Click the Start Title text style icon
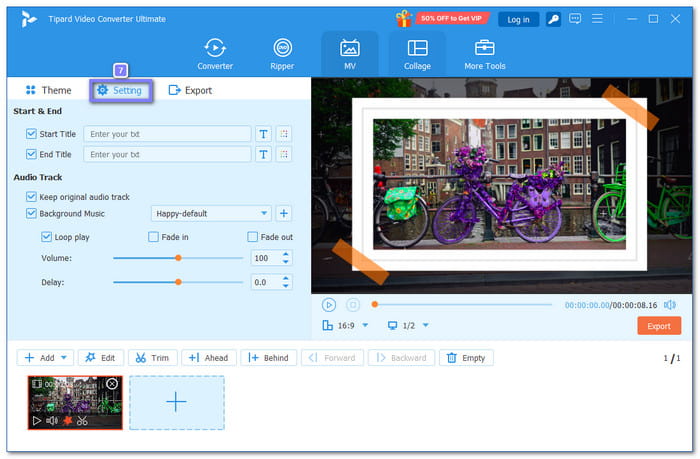 263,134
